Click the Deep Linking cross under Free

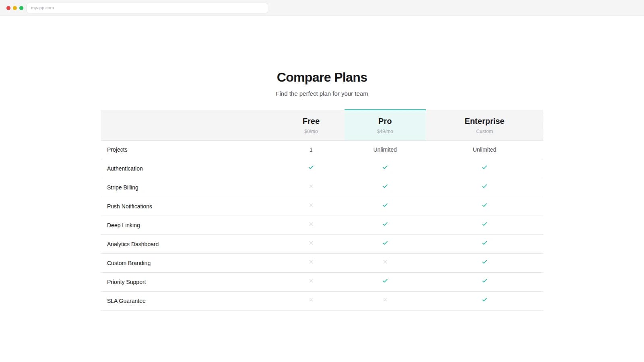pos(311,224)
